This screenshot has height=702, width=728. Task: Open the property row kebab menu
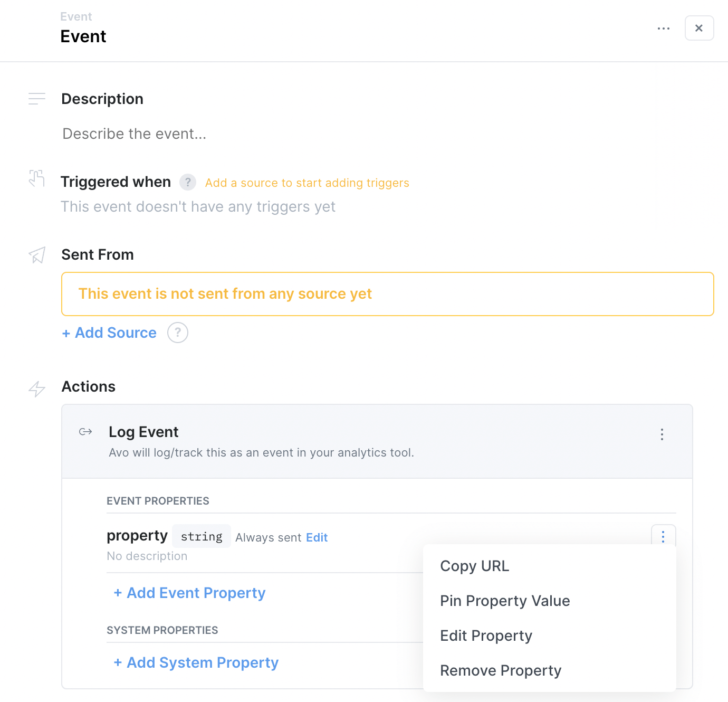point(663,536)
